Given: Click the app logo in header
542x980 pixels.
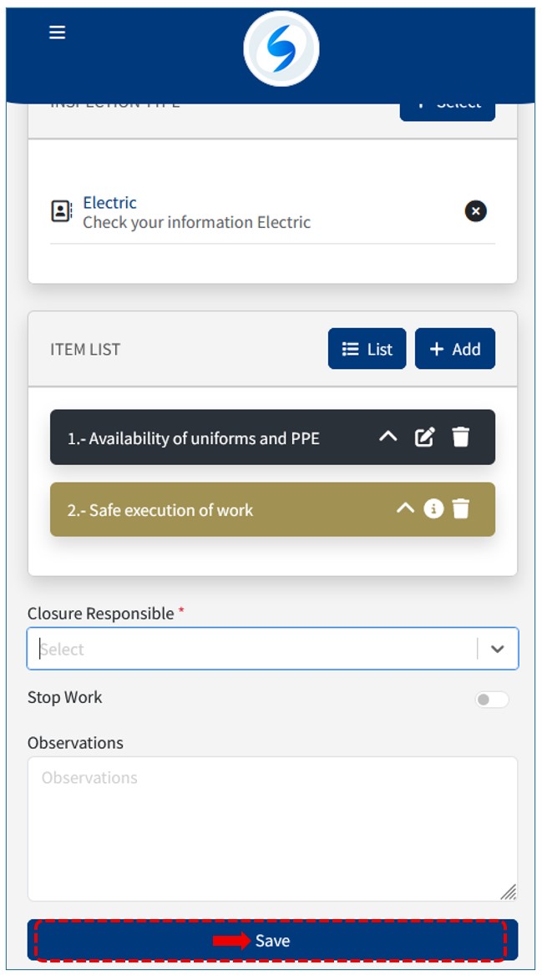Looking at the screenshot, I should 281,49.
